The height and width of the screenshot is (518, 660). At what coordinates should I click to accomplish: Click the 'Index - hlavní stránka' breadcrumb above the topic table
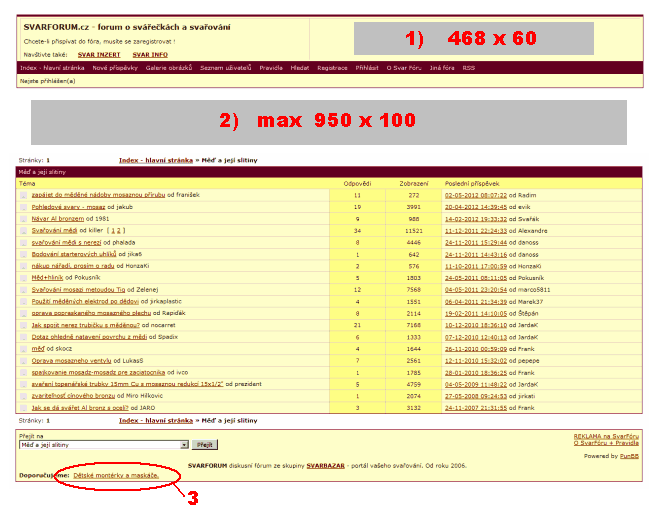pos(156,160)
